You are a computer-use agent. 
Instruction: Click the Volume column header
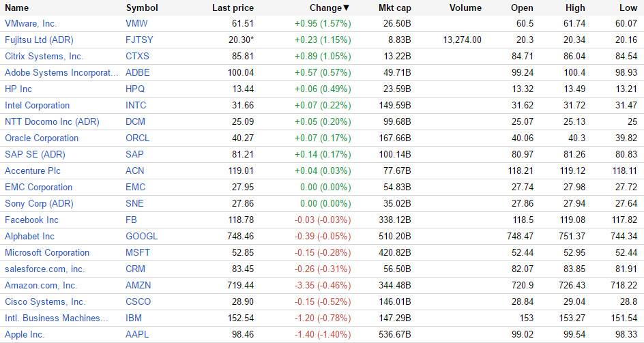point(465,8)
